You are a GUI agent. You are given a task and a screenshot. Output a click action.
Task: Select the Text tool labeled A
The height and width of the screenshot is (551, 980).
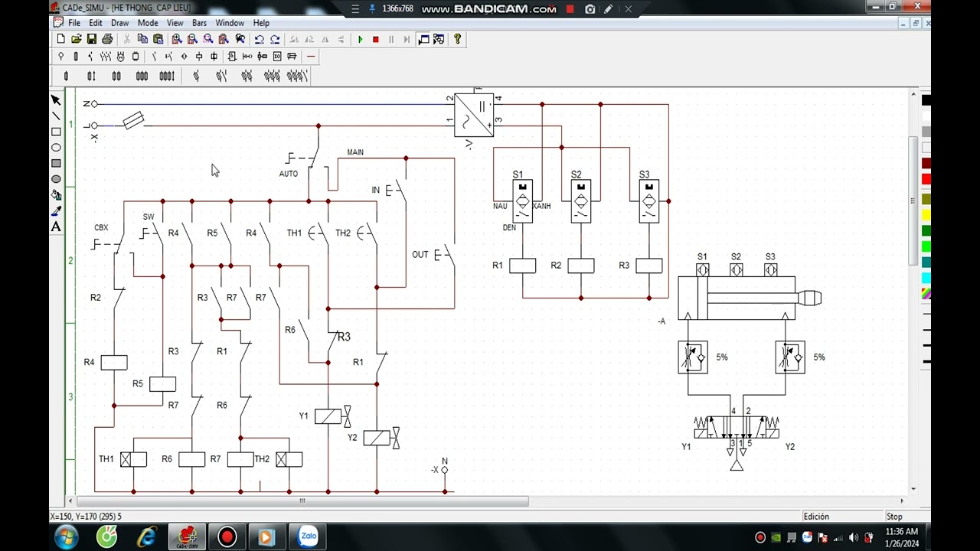56,227
